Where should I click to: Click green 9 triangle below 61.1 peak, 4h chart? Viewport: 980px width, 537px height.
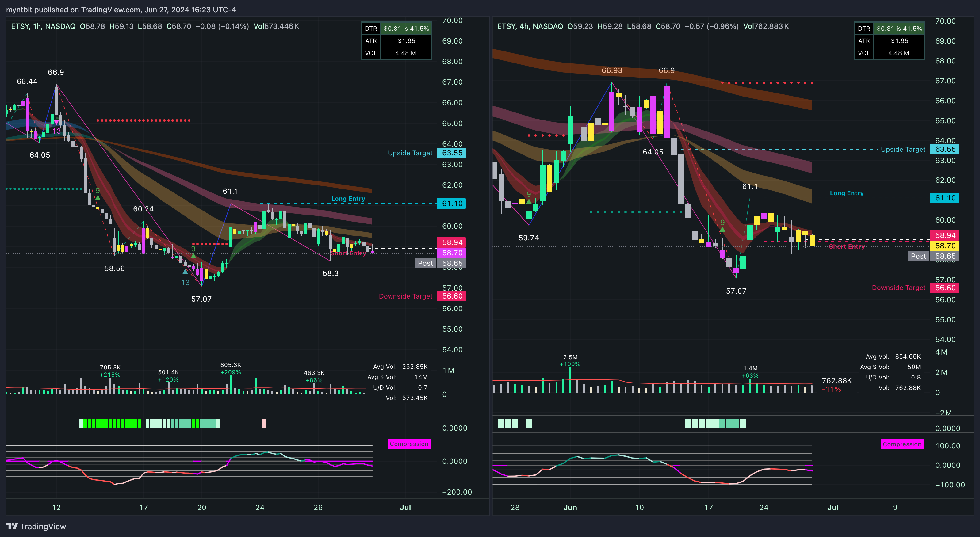click(x=722, y=230)
